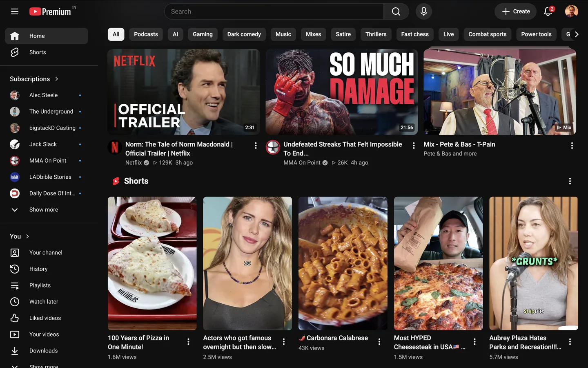This screenshot has height=368, width=588.
Task: Open Your videos page
Action: coord(47,334)
